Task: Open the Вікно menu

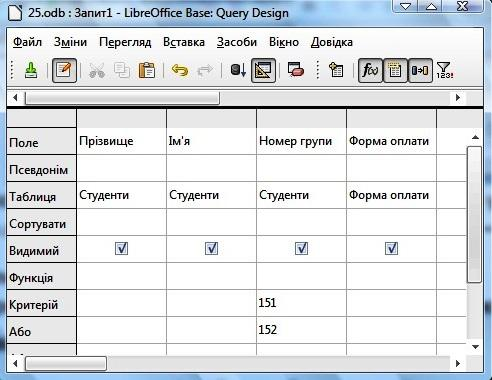Action: 284,42
